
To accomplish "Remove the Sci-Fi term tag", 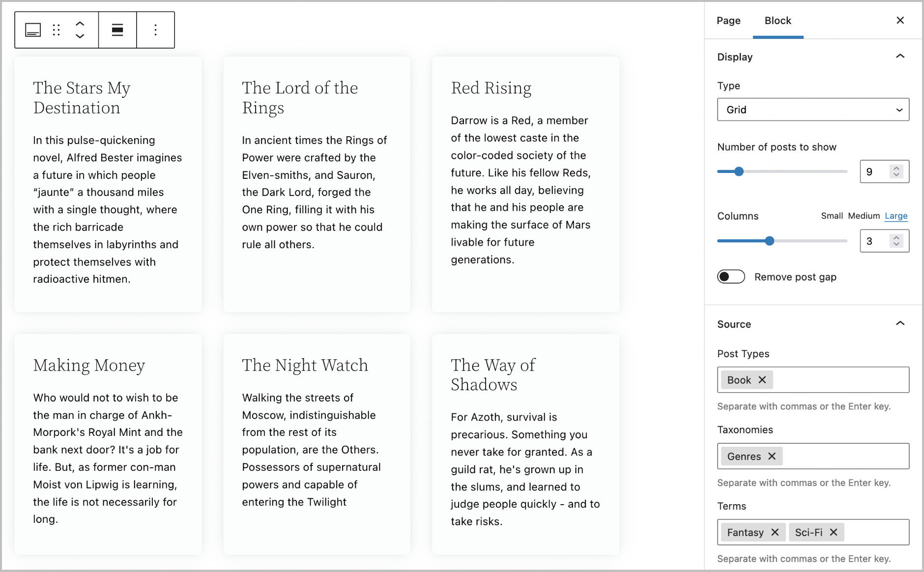I will [834, 532].
